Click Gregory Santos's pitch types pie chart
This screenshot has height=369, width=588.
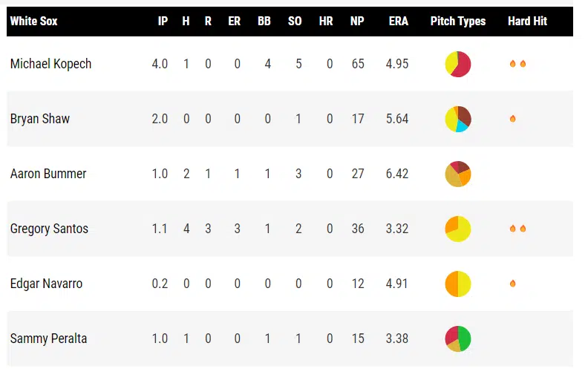pyautogui.click(x=458, y=229)
